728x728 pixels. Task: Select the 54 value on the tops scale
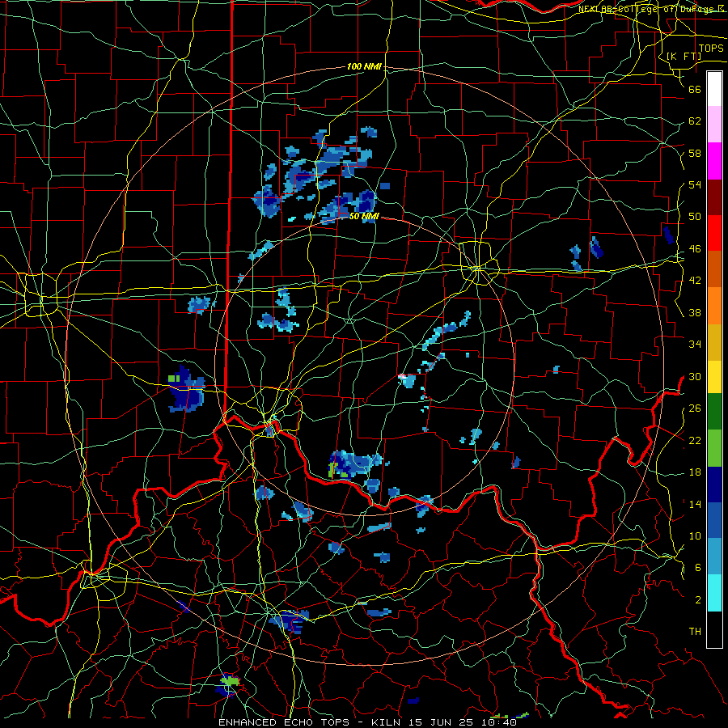click(x=695, y=184)
